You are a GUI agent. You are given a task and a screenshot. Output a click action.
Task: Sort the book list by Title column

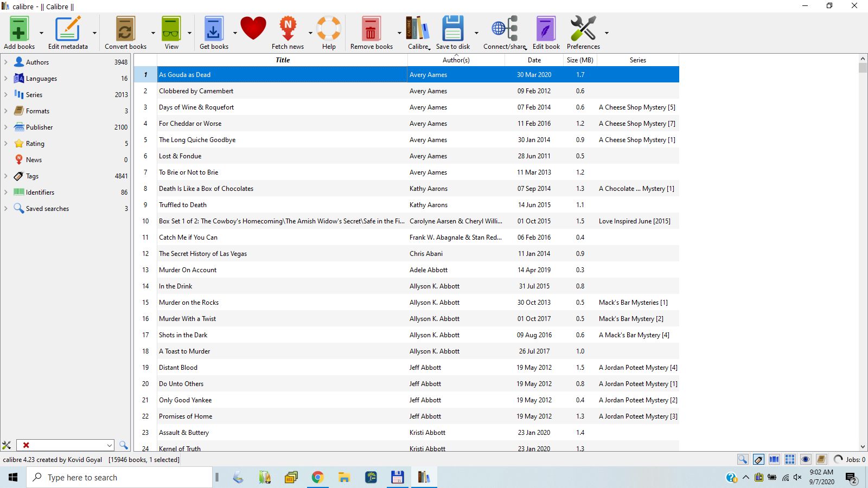pos(282,60)
